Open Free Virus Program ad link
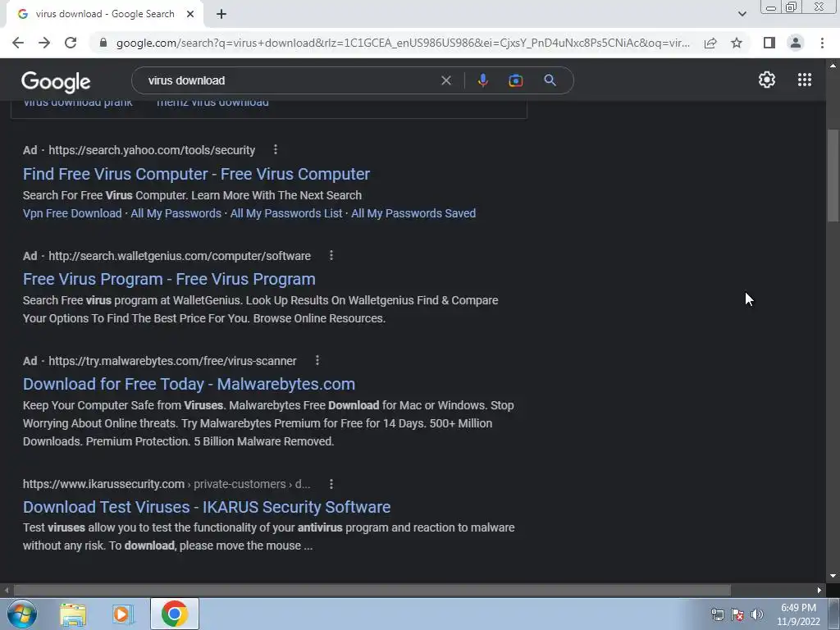 pos(169,279)
